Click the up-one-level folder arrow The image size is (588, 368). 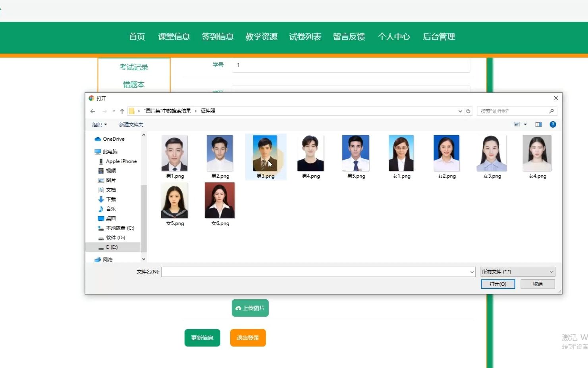point(122,111)
